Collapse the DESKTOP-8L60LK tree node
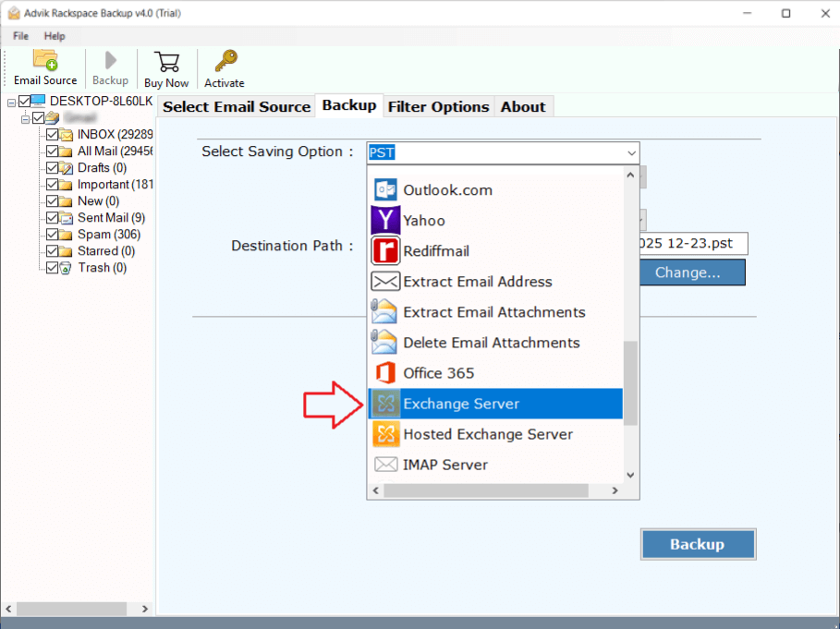Viewport: 840px width, 629px height. pos(11,103)
